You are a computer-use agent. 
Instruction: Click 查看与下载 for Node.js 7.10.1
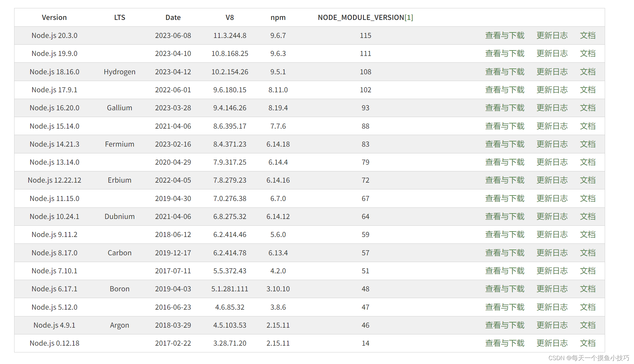505,271
